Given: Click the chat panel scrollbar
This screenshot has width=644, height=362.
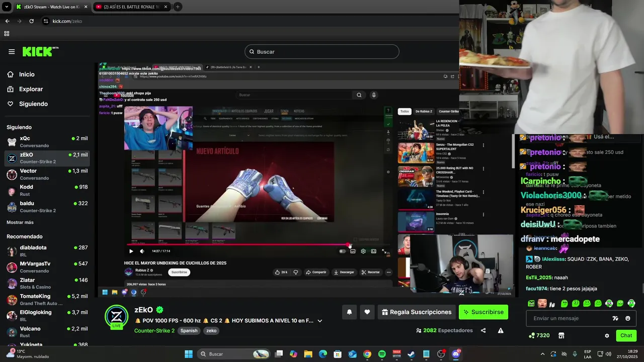Looking at the screenshot, I should click(642, 289).
